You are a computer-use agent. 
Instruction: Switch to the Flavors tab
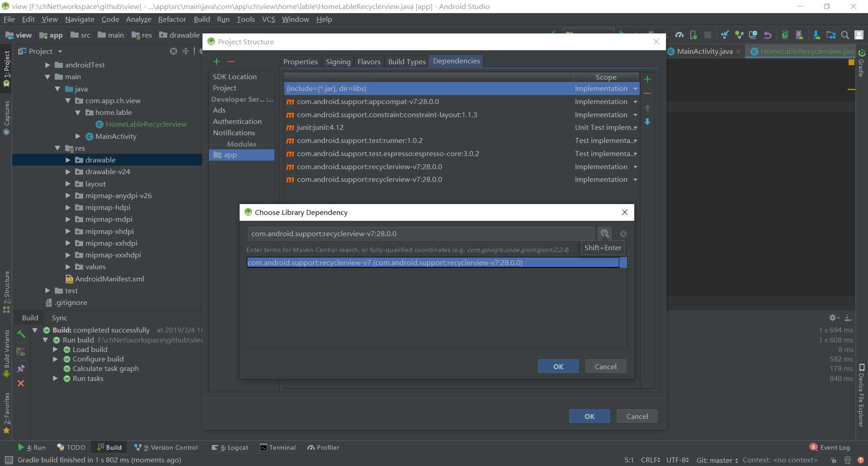(x=369, y=62)
